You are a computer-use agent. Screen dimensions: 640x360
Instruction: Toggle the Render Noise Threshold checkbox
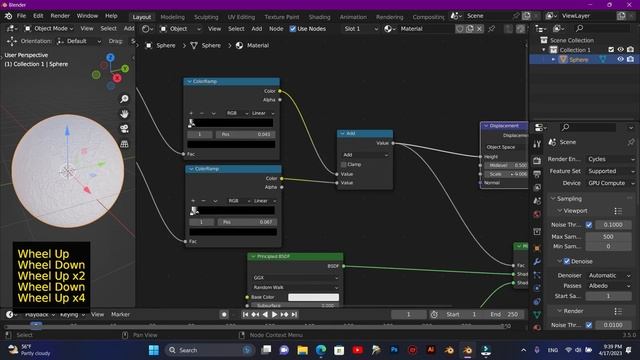(589, 325)
